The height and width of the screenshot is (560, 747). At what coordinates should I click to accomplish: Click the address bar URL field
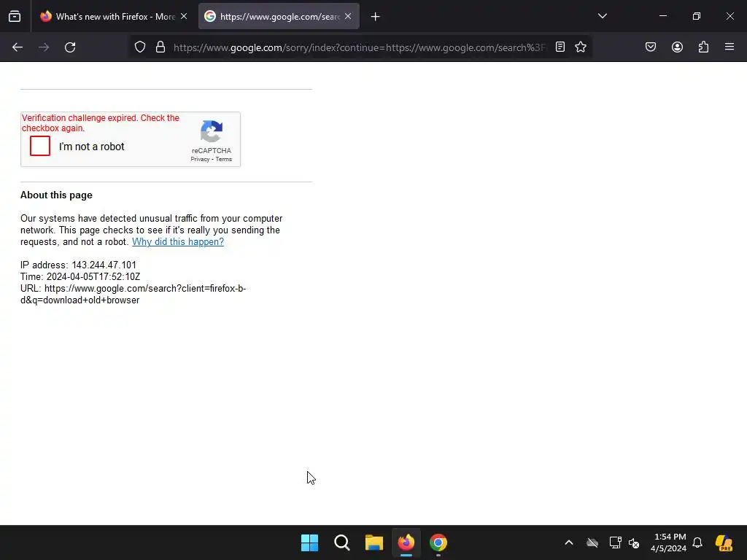[360, 47]
